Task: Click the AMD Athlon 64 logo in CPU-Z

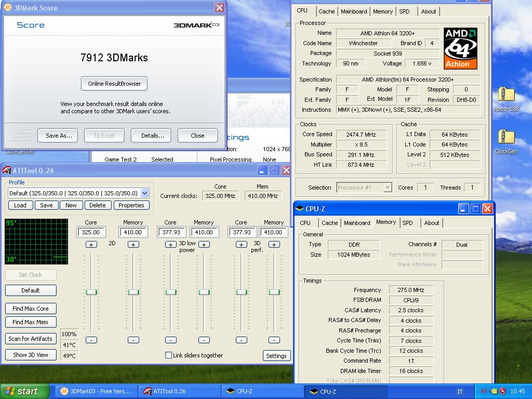Action: click(x=460, y=48)
